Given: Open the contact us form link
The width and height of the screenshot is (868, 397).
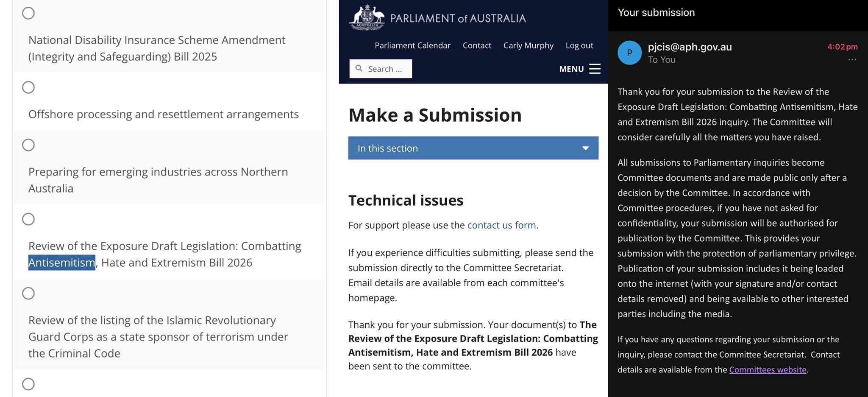Looking at the screenshot, I should tap(501, 225).
